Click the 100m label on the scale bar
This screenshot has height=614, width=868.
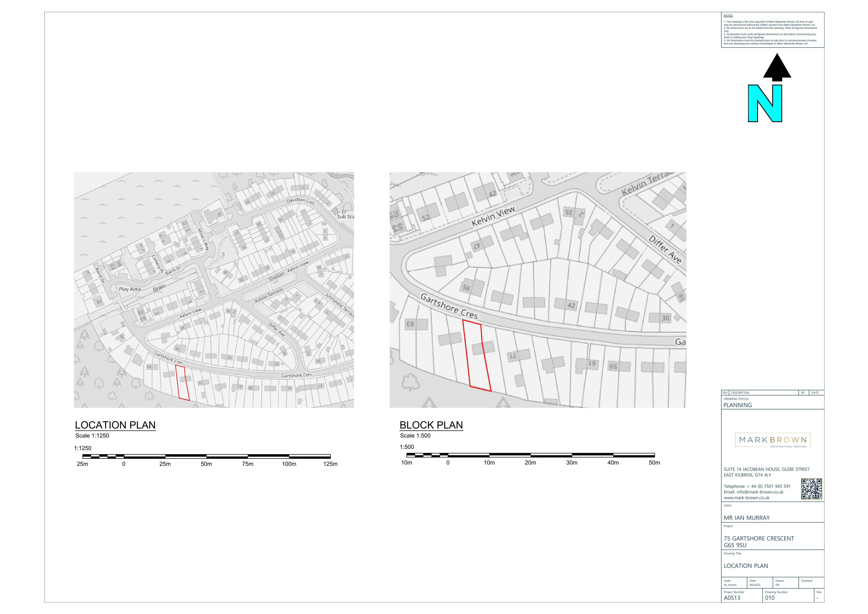pos(289,464)
